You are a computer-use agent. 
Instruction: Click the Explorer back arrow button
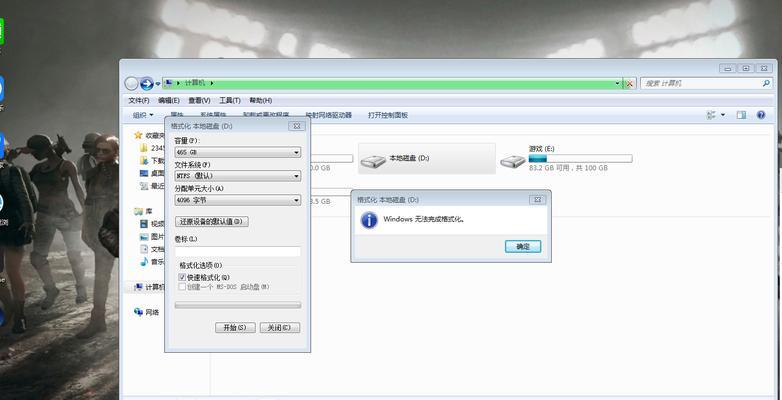pyautogui.click(x=131, y=83)
